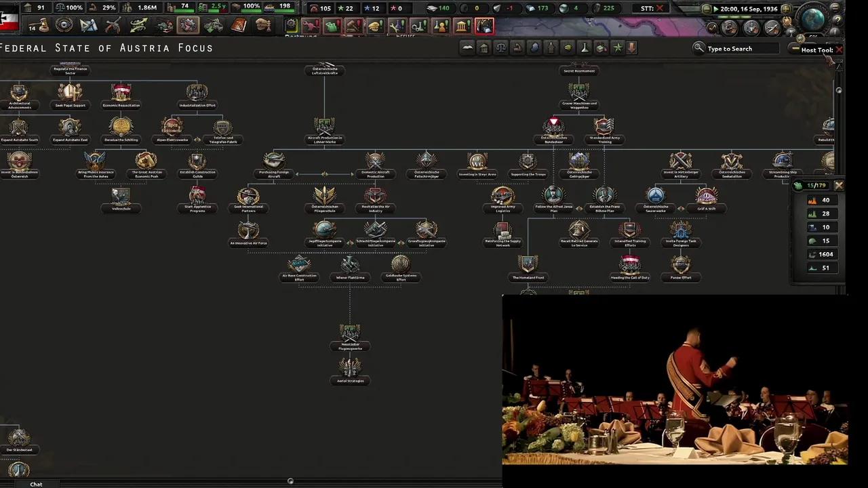
Task: Open the globe button top right
Action: click(813, 19)
